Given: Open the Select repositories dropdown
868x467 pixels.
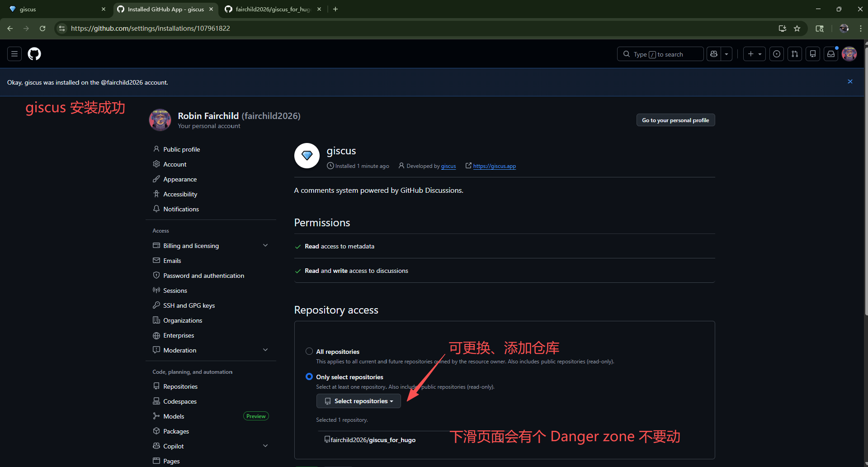Looking at the screenshot, I should click(359, 401).
